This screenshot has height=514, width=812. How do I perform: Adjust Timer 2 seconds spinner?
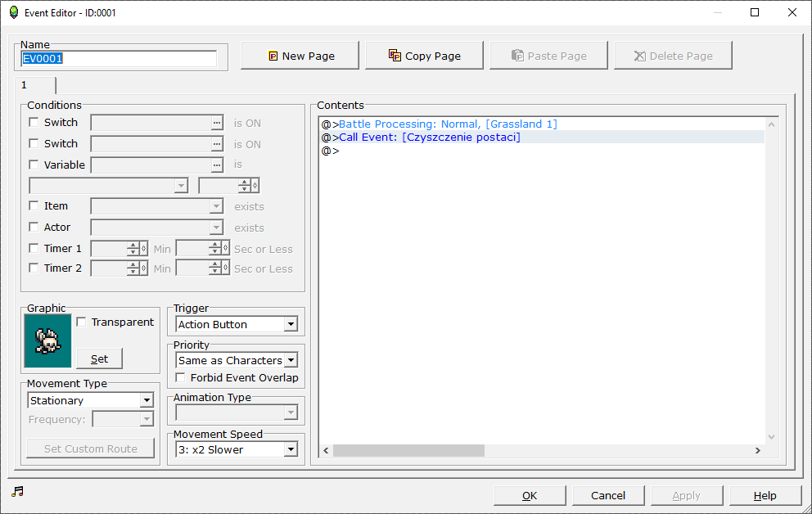tap(215, 268)
